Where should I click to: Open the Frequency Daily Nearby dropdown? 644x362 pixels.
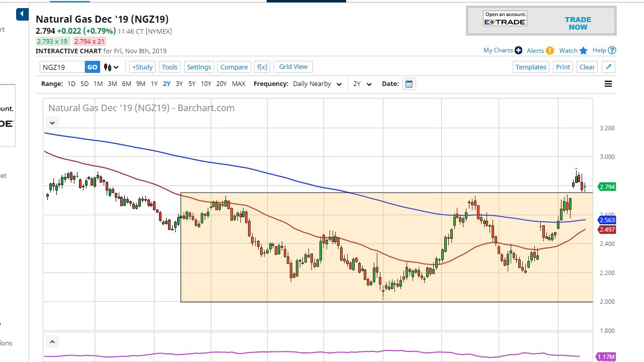click(x=317, y=84)
